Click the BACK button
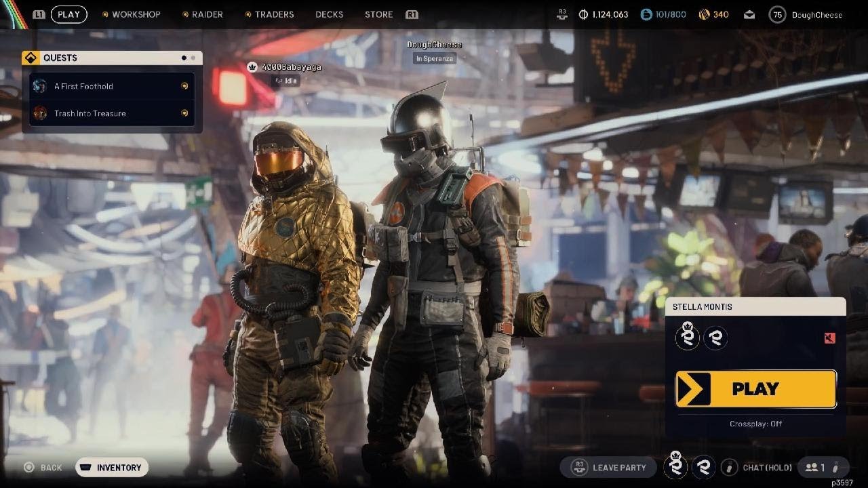868x488 pixels. point(43,467)
